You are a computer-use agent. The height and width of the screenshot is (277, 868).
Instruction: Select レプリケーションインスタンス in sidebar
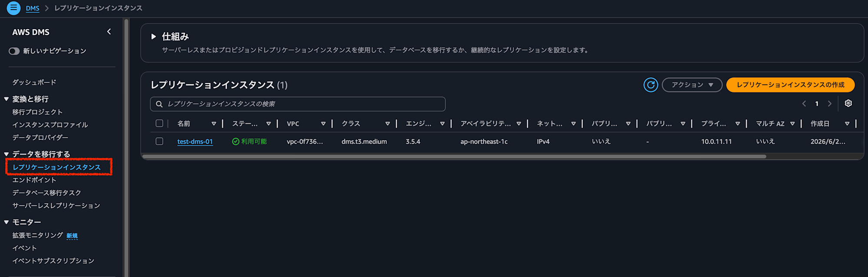point(56,167)
